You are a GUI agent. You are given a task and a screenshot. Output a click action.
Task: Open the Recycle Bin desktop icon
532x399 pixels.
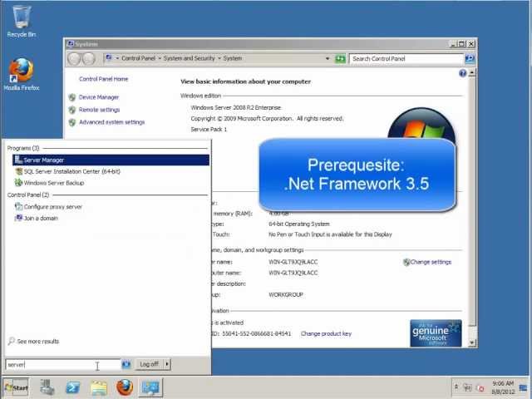pos(22,21)
